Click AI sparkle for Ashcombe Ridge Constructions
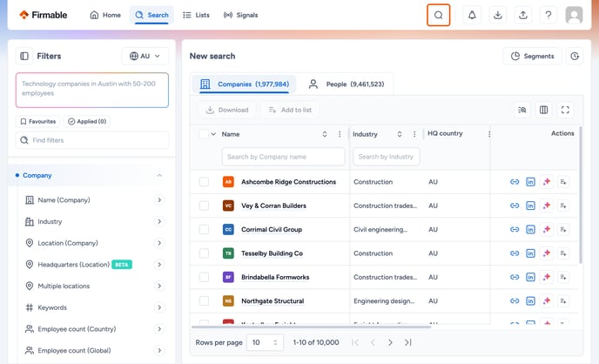 (547, 182)
